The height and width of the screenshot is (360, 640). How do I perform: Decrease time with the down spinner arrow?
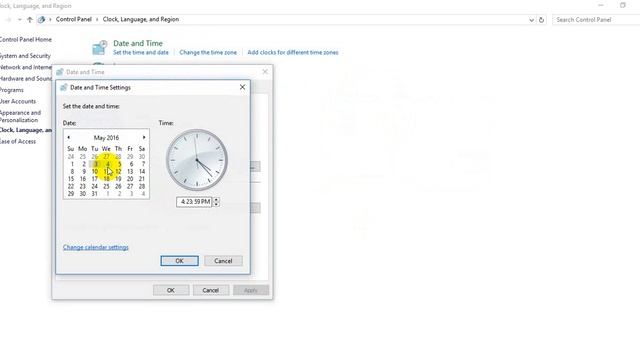click(x=216, y=204)
